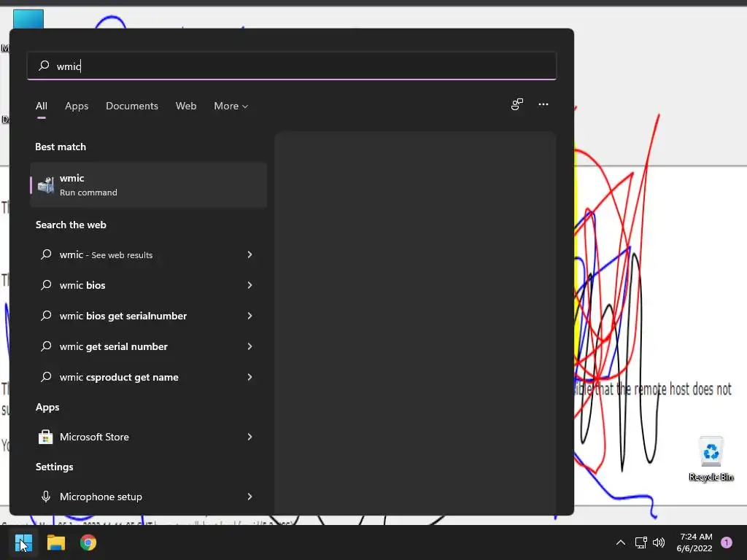The width and height of the screenshot is (747, 560).
Task: Switch to the Apps filter tab
Action: (77, 106)
